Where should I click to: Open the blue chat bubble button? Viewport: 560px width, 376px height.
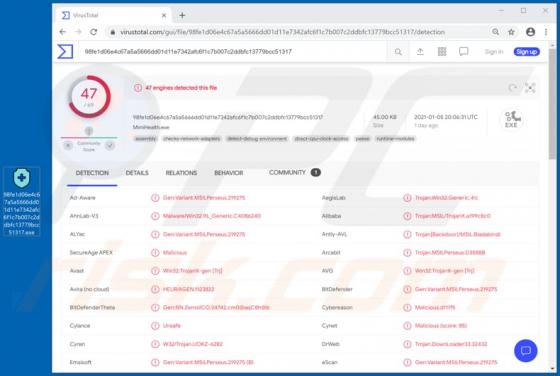pos(526,351)
